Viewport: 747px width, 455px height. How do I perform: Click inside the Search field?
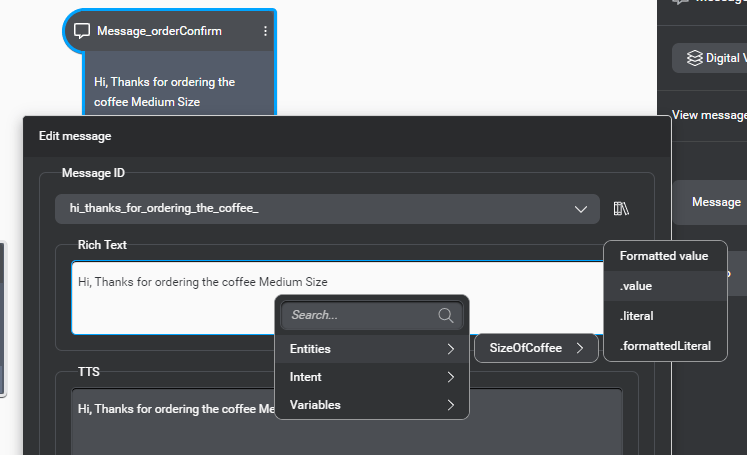(x=360, y=315)
